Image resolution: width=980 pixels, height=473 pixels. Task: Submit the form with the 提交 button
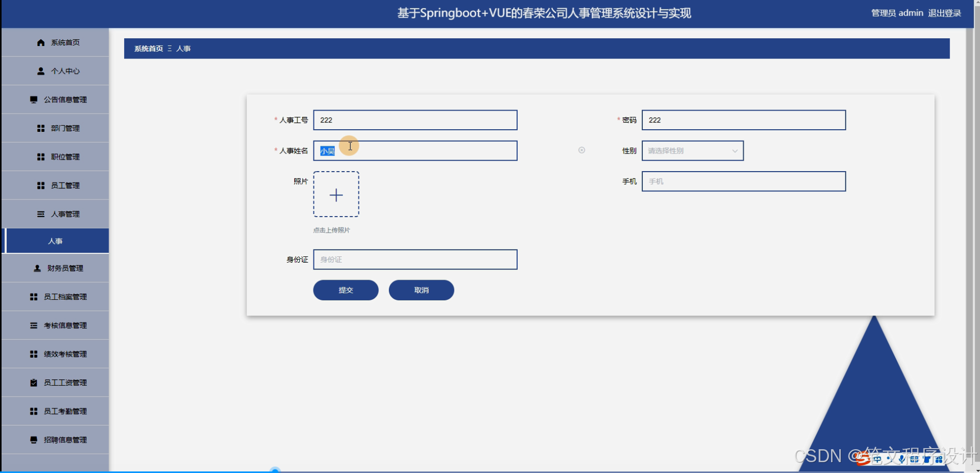tap(345, 290)
